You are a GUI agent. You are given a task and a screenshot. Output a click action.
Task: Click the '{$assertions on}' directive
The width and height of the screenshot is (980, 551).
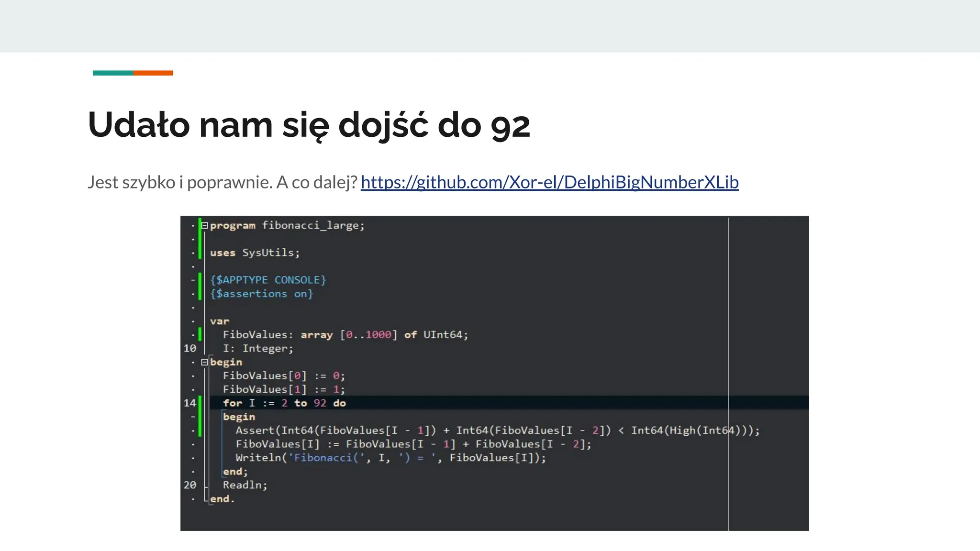click(x=261, y=294)
